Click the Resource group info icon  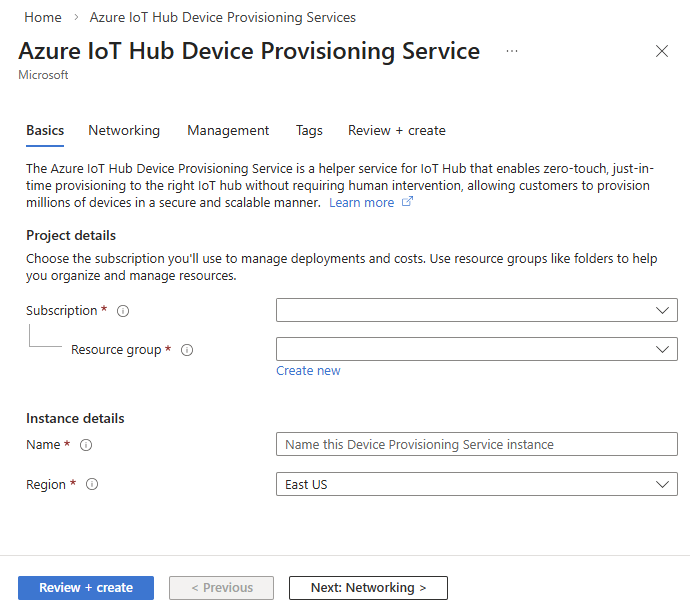pyautogui.click(x=187, y=350)
